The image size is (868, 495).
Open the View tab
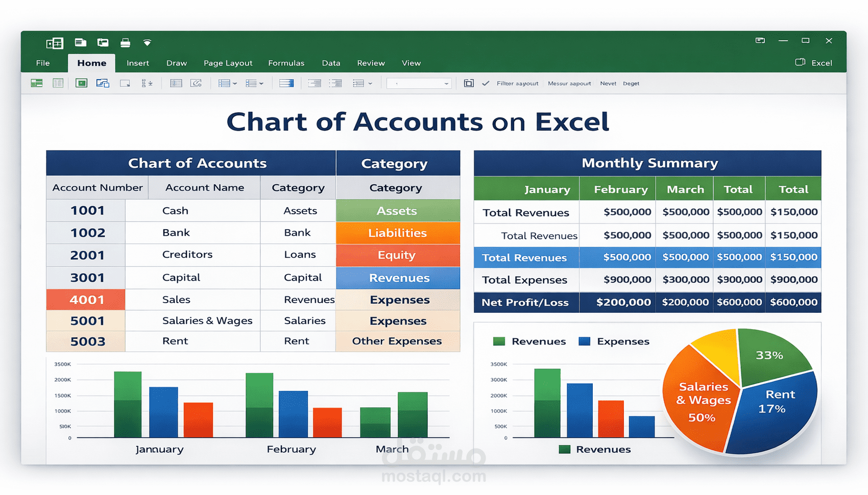[411, 63]
